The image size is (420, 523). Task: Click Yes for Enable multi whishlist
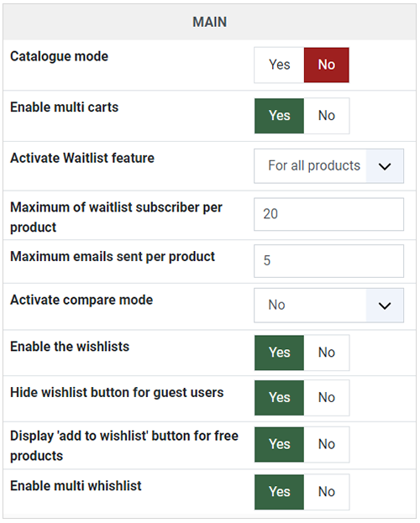pos(279,492)
